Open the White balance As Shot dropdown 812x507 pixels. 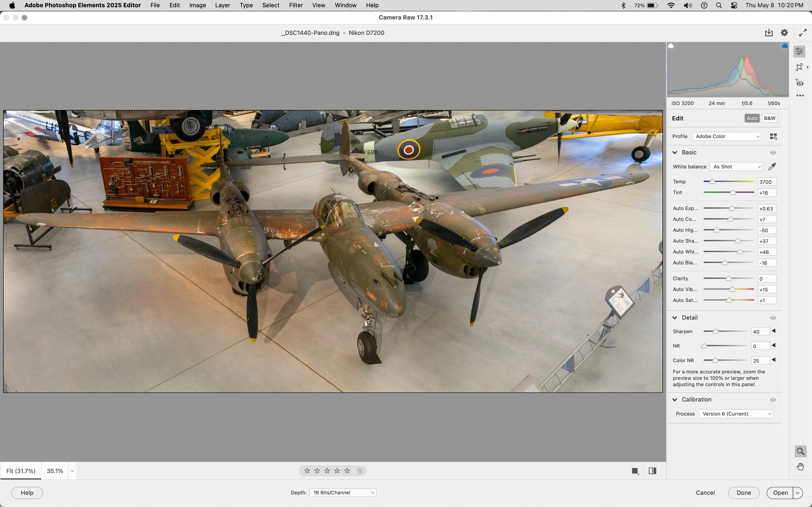(x=737, y=167)
